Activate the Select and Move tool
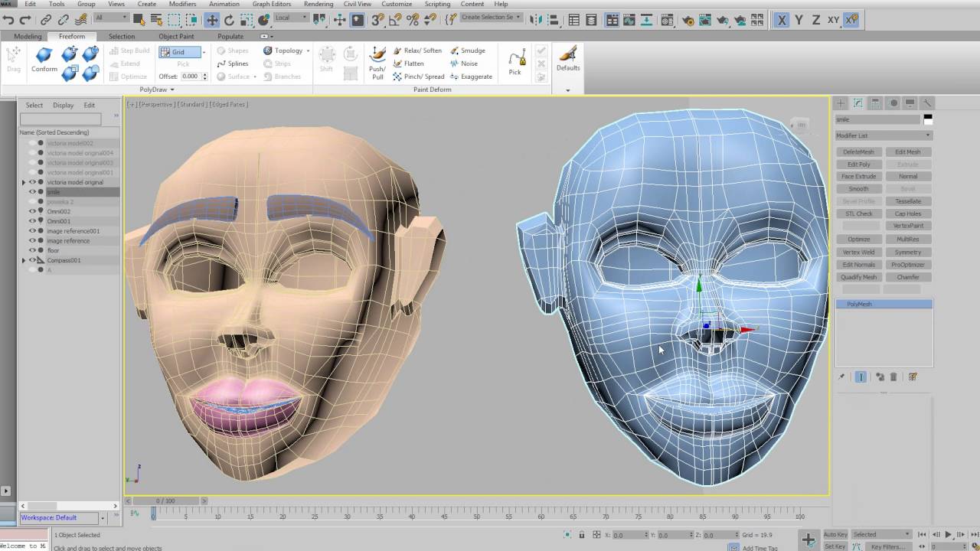The image size is (980, 551). pyautogui.click(x=212, y=20)
